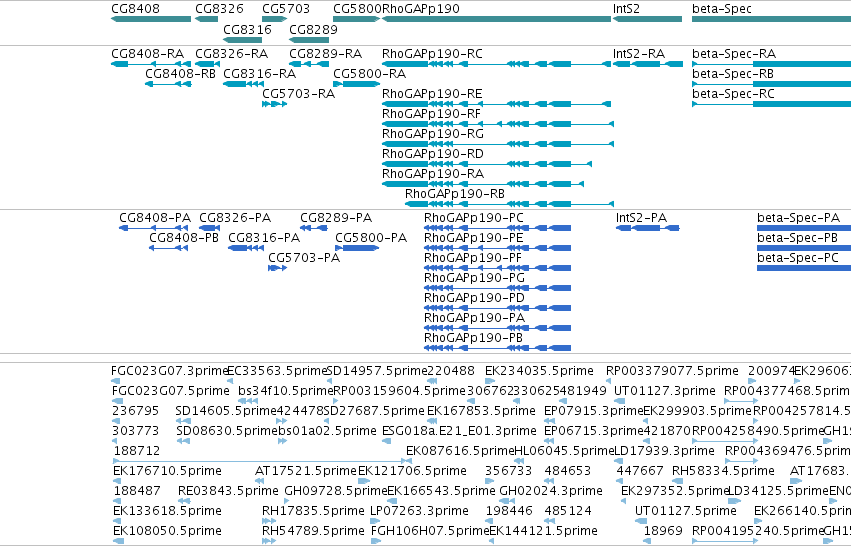Click EST EK234035.5prime
Screen dimensions: 851x546
(539, 371)
